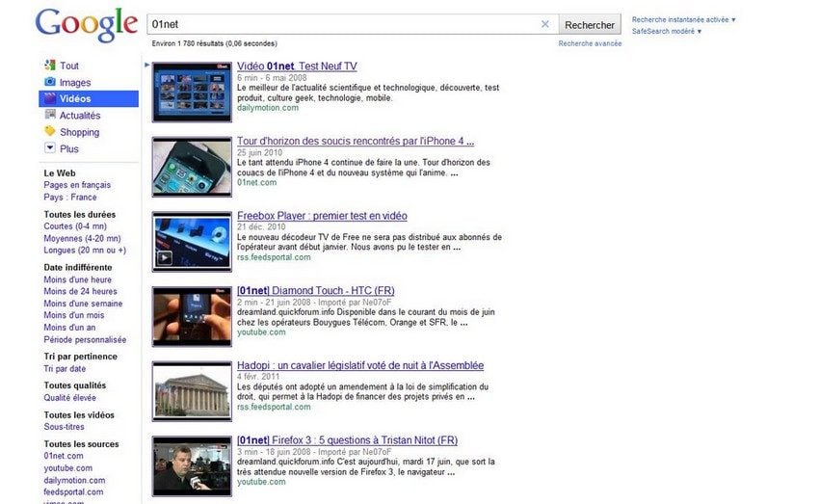Open the Freebox Player video thumbnail
819x504 pixels.
pos(192,241)
